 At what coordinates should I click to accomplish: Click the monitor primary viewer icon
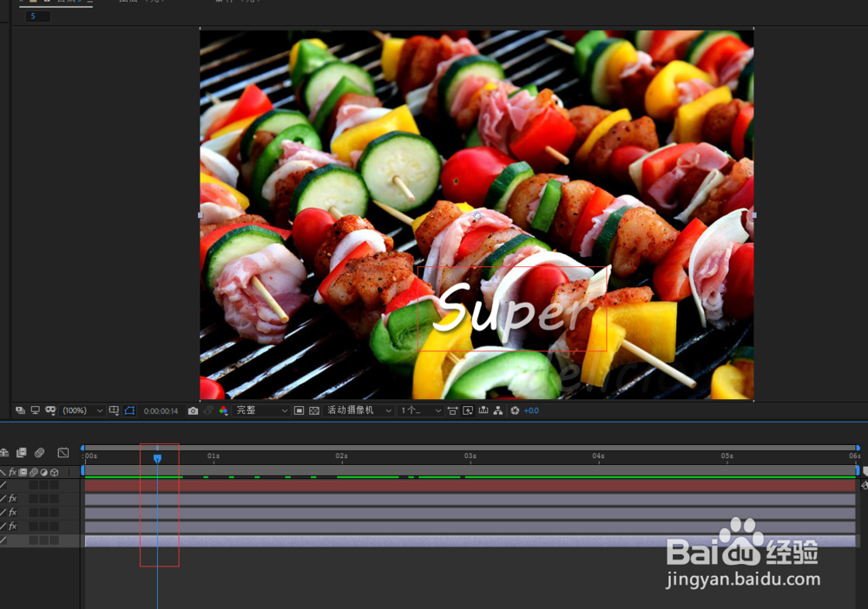click(36, 410)
